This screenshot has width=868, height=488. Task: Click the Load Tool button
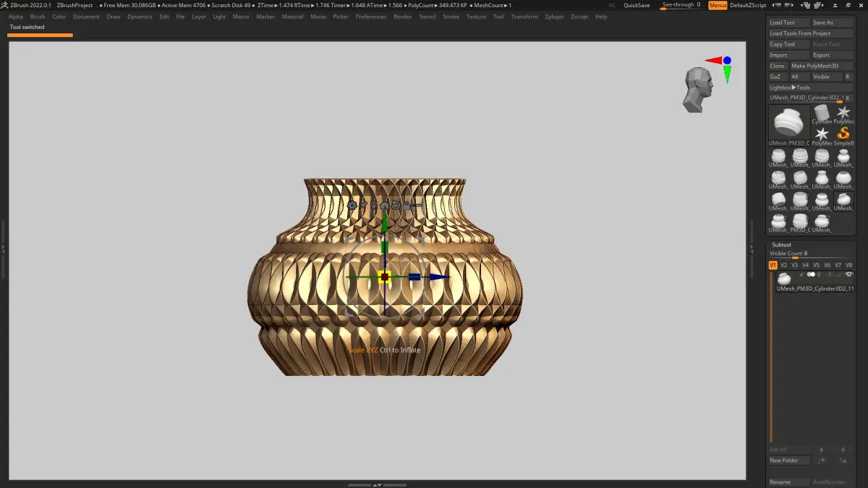point(789,22)
